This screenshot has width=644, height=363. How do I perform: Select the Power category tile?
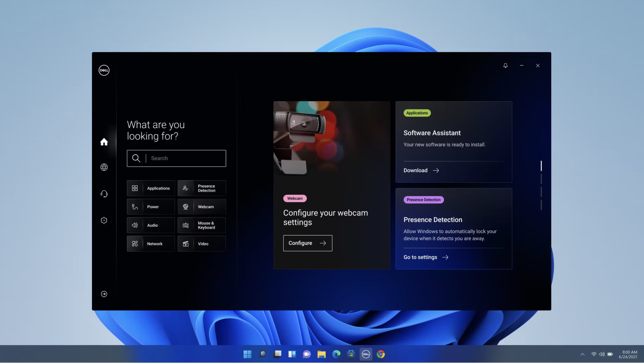point(151,207)
